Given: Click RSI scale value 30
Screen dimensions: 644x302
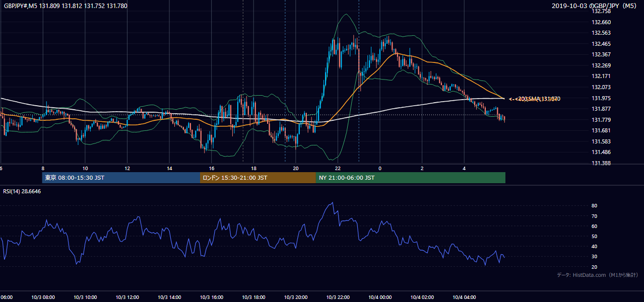Looking at the screenshot, I should [594, 257].
